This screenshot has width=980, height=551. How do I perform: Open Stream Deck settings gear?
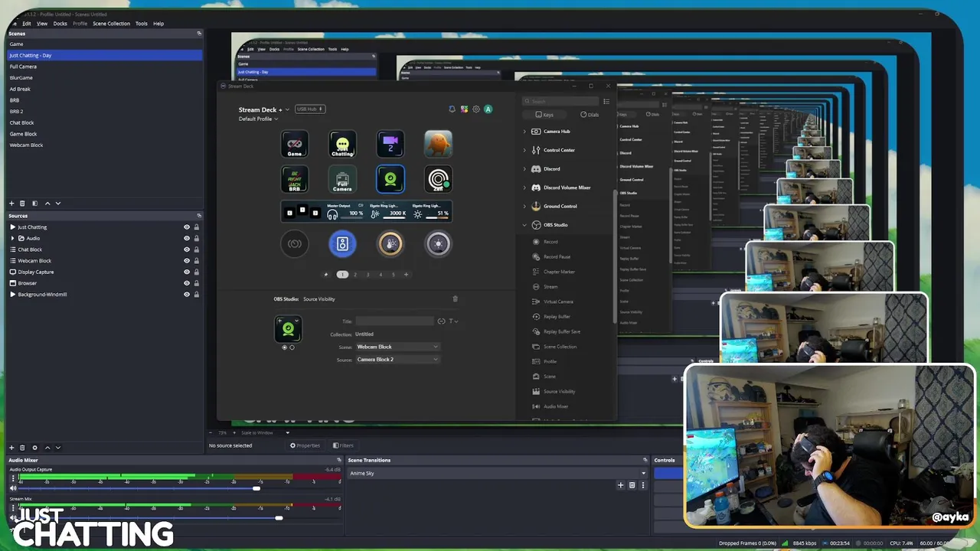(475, 109)
